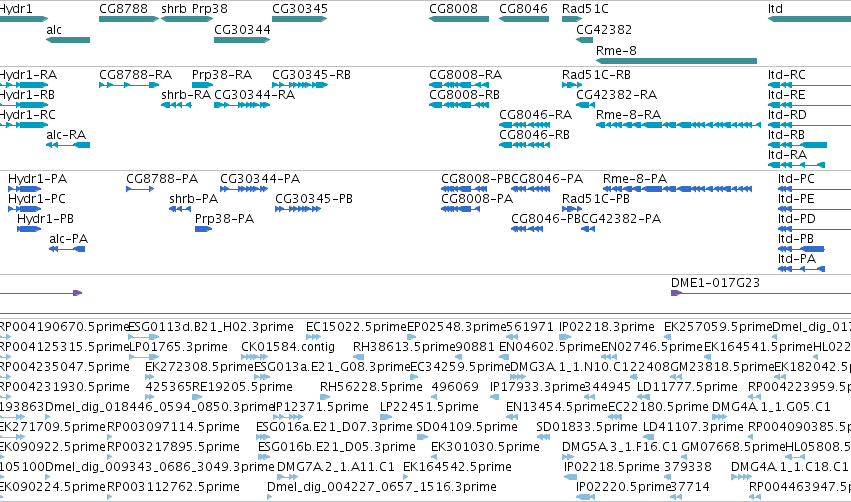The width and height of the screenshot is (851, 502).
Task: Click the CG8788-RA transcript label
Action: (135, 75)
